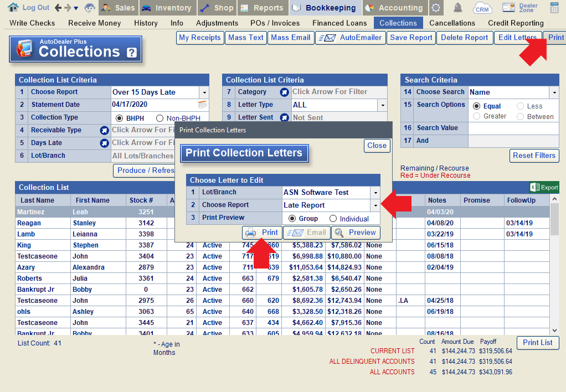This screenshot has width=566, height=392.
Task: Open the Lot/Branch ASN Software Test dropdown
Action: tap(375, 193)
